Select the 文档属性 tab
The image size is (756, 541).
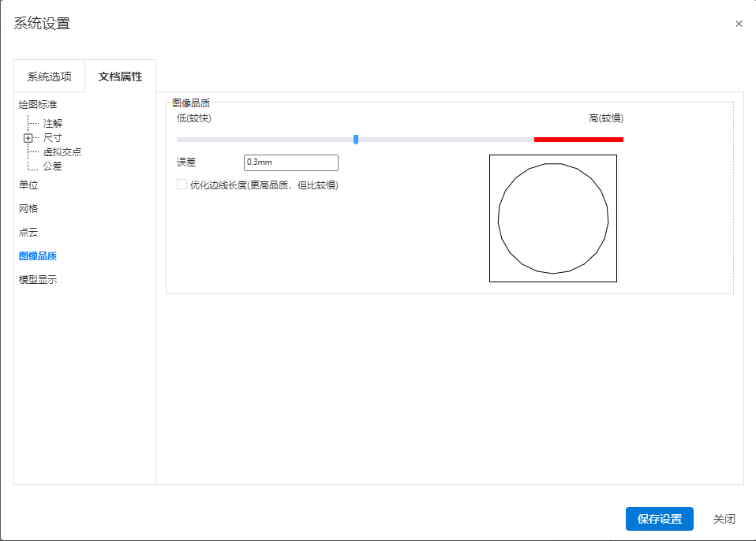120,76
